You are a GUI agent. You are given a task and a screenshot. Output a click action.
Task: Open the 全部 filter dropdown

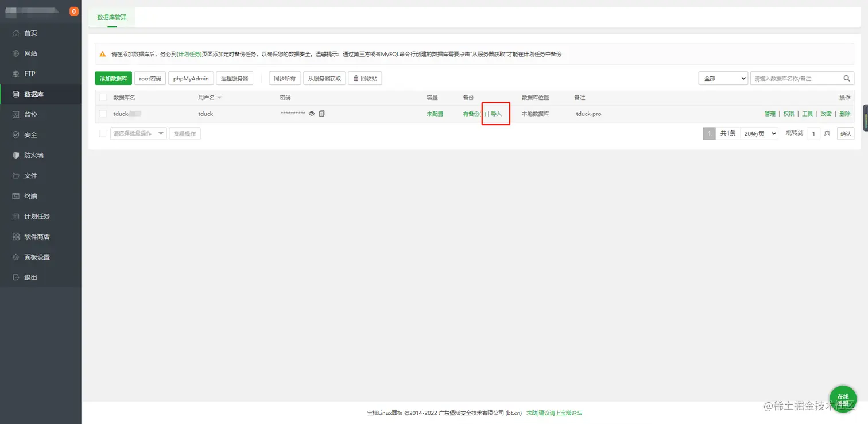[723, 78]
